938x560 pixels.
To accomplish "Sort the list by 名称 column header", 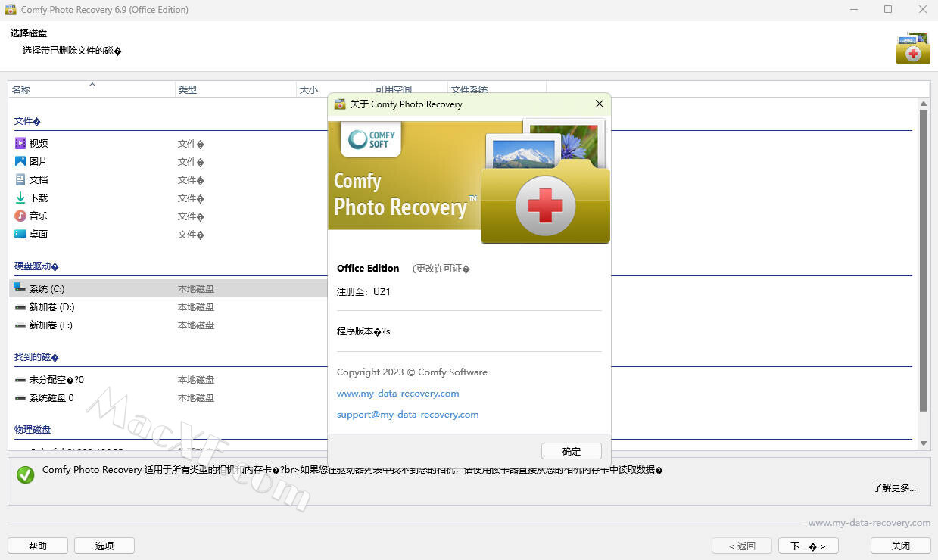I will 92,89.
